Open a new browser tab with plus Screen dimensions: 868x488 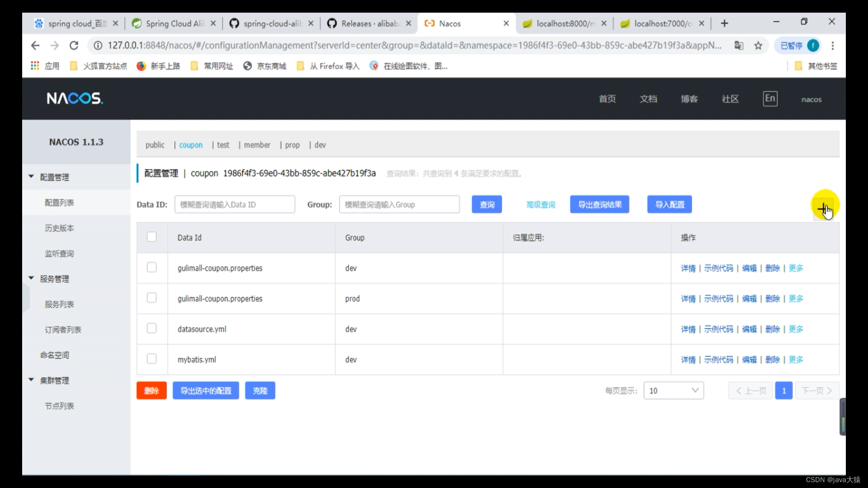coord(724,23)
